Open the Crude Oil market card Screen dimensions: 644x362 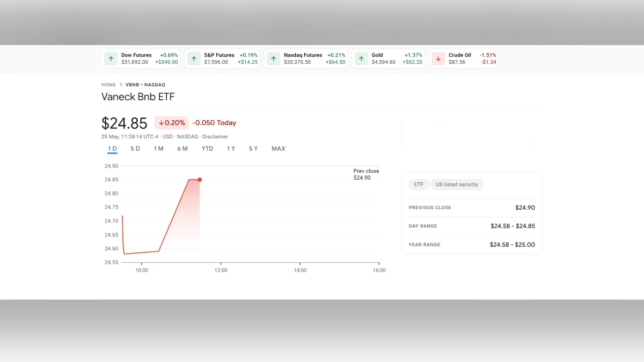(x=464, y=59)
